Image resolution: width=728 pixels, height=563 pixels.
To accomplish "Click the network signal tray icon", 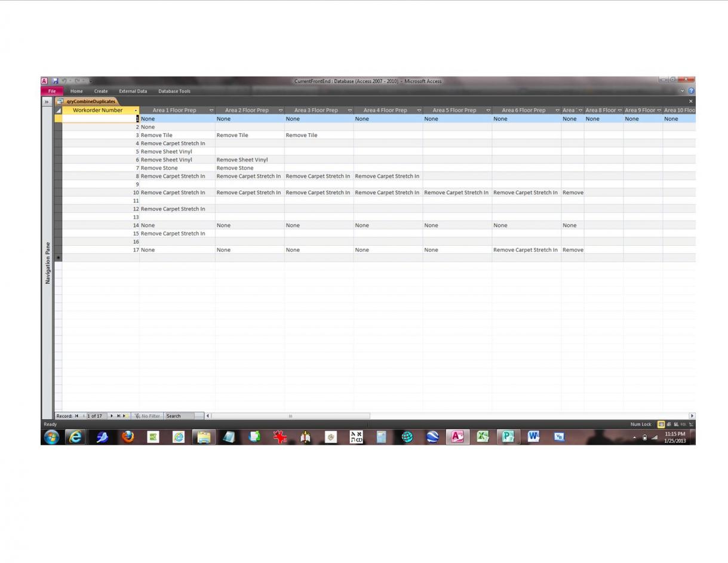I will [655, 437].
